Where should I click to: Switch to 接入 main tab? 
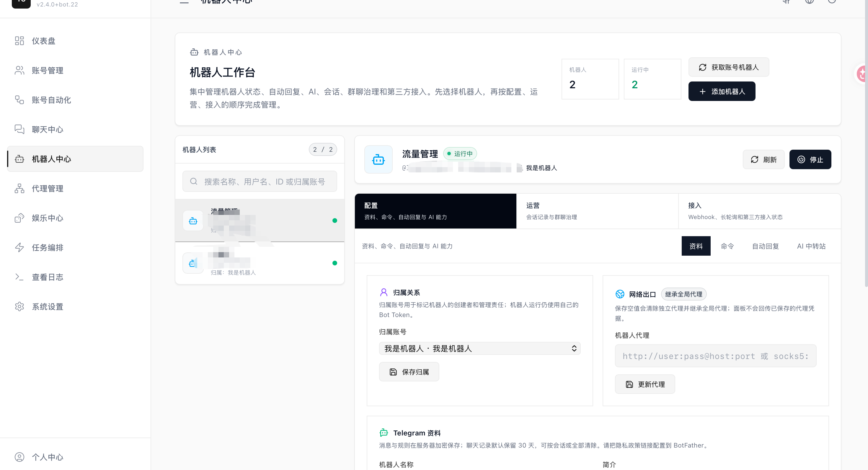pos(759,211)
